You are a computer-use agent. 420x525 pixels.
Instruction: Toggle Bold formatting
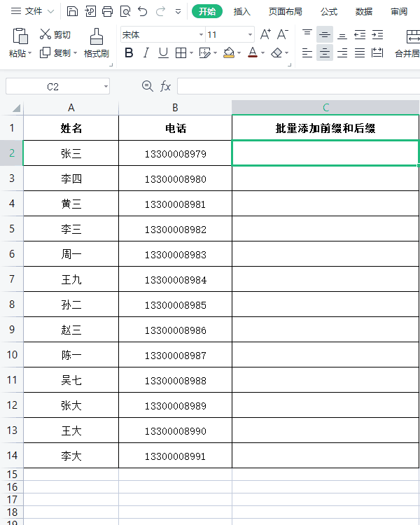pos(129,52)
